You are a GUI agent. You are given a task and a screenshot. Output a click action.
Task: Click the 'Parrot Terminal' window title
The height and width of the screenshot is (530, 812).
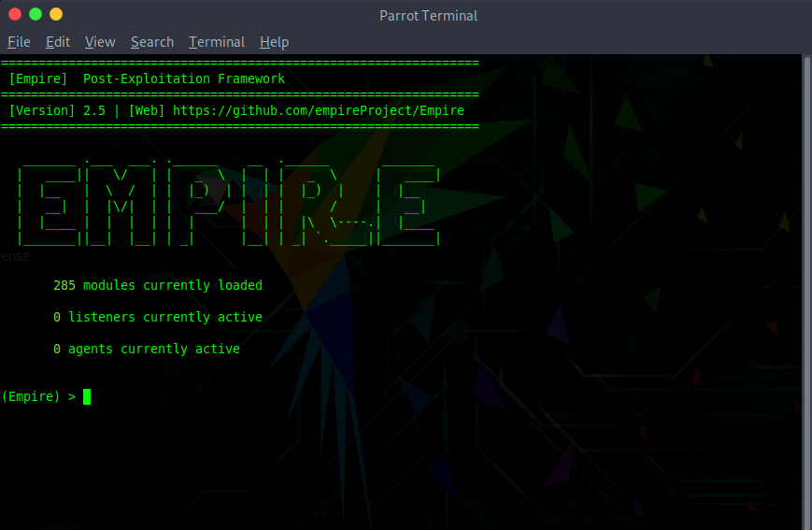(x=428, y=16)
